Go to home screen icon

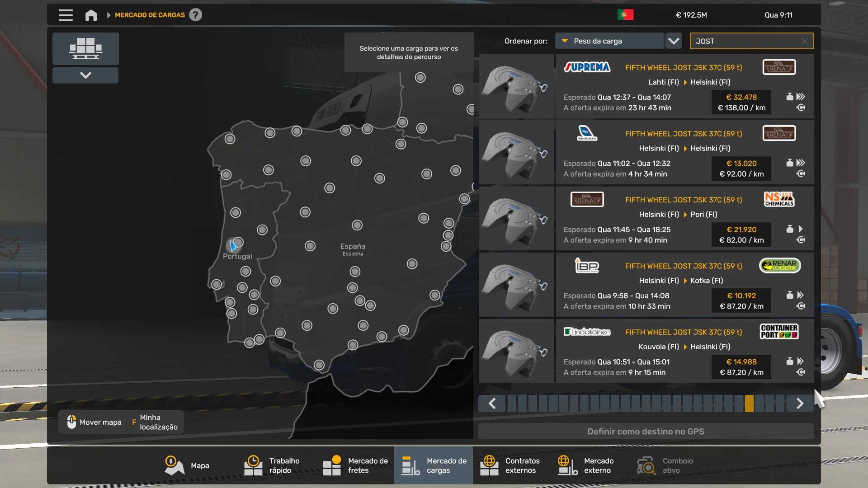(91, 15)
